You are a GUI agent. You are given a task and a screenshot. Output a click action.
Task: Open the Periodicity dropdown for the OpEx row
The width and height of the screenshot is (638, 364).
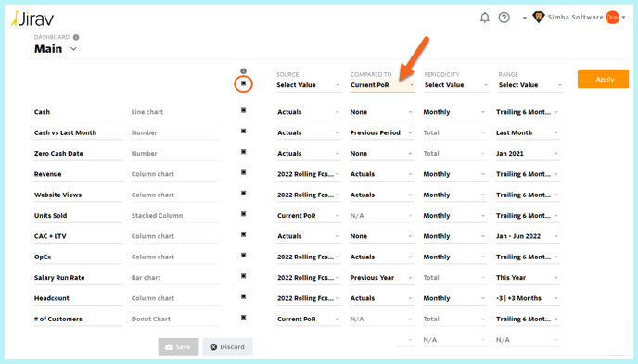coord(454,257)
